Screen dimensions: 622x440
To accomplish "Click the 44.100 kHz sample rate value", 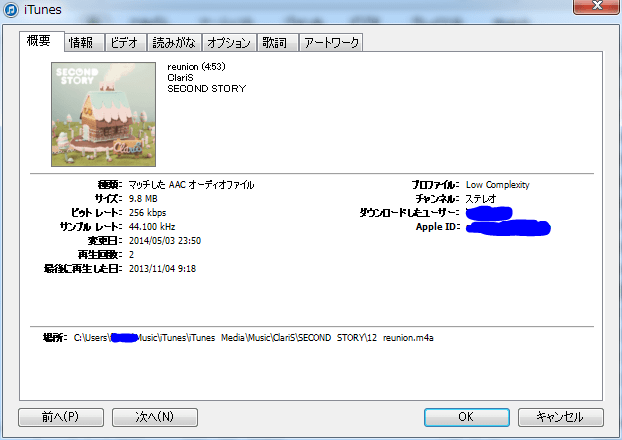I will click(152, 227).
